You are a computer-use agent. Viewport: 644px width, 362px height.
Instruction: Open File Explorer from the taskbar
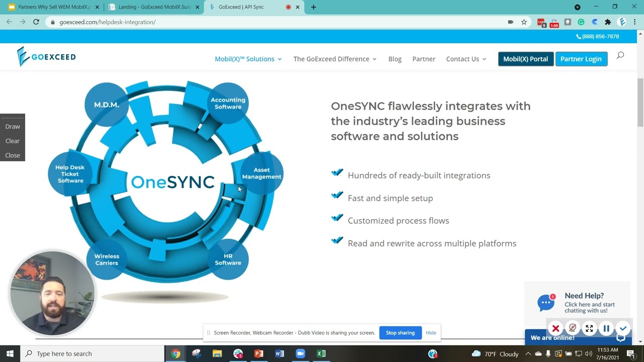coord(217,353)
